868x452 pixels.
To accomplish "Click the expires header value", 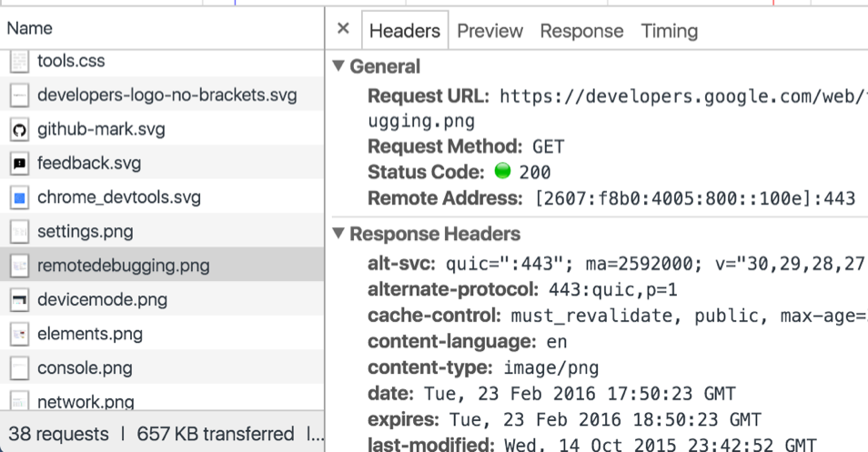I will 605,419.
